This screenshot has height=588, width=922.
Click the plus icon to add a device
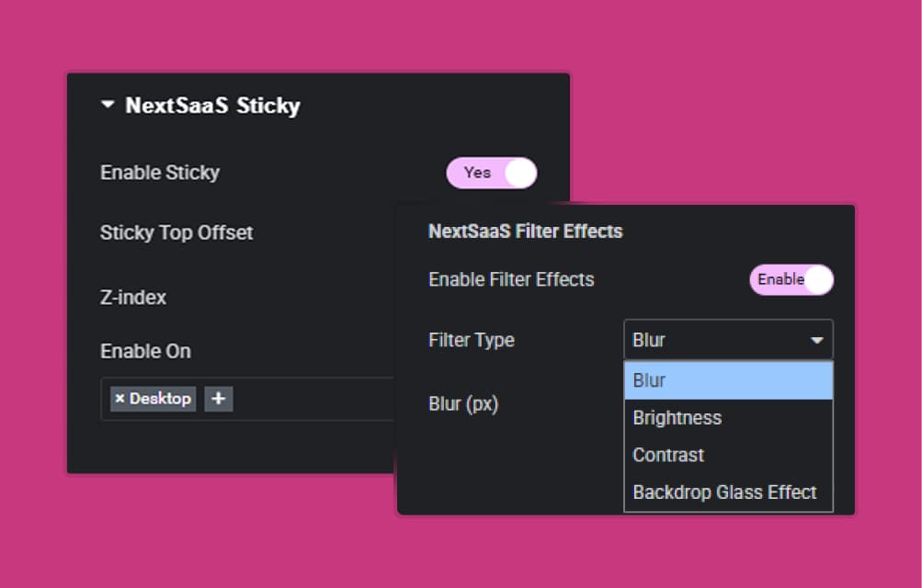pyautogui.click(x=219, y=398)
